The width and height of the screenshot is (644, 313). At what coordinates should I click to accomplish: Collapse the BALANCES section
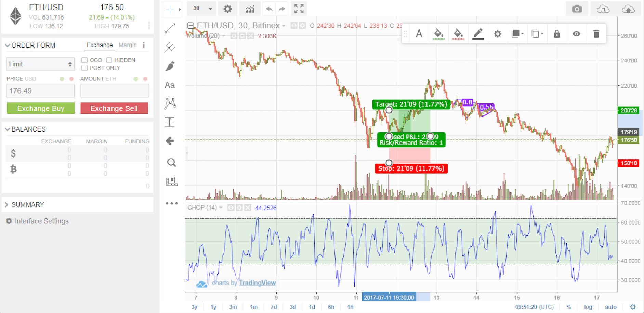(x=8, y=129)
